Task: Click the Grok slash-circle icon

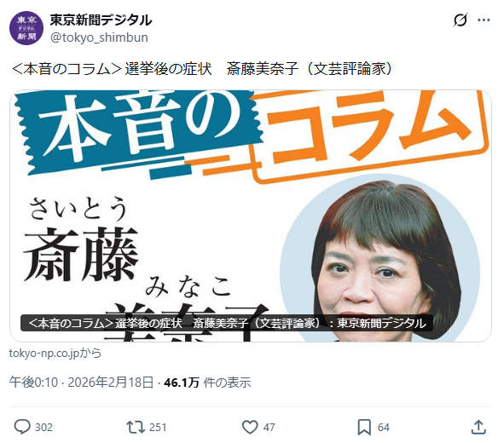Action: point(461,20)
